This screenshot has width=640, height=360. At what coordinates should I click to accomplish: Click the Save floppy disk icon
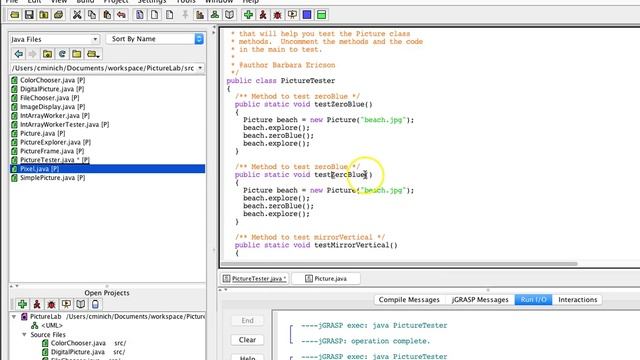pos(29,15)
